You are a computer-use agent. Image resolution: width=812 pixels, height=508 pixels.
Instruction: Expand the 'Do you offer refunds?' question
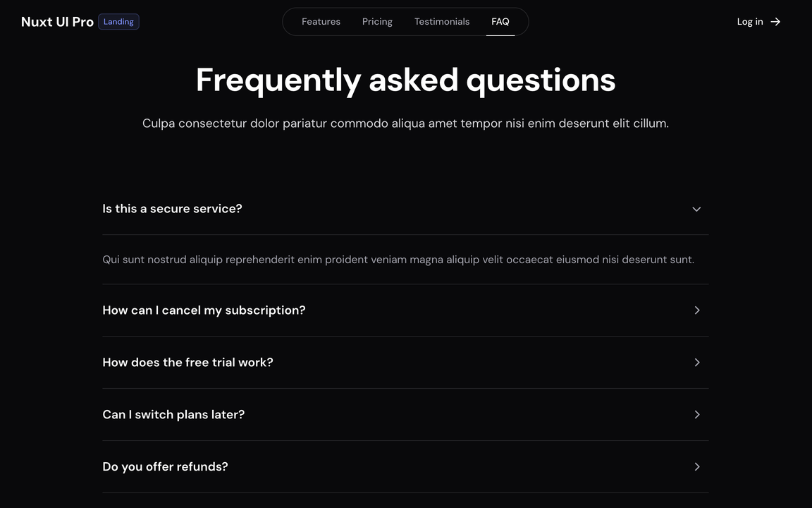pos(165,467)
